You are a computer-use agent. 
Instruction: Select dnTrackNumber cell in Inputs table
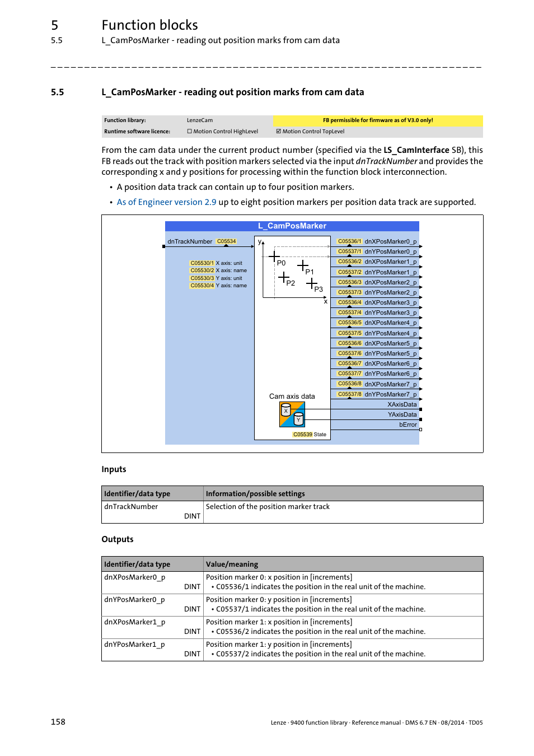[152, 512]
